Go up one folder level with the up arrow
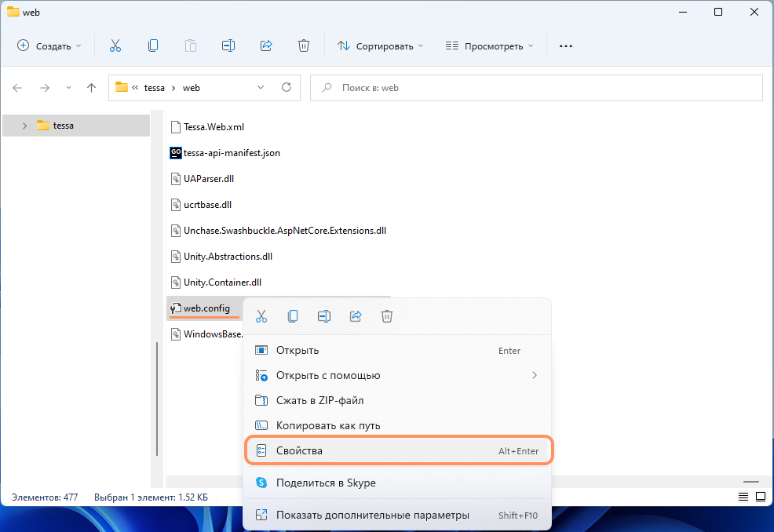This screenshot has width=774, height=532. 92,88
